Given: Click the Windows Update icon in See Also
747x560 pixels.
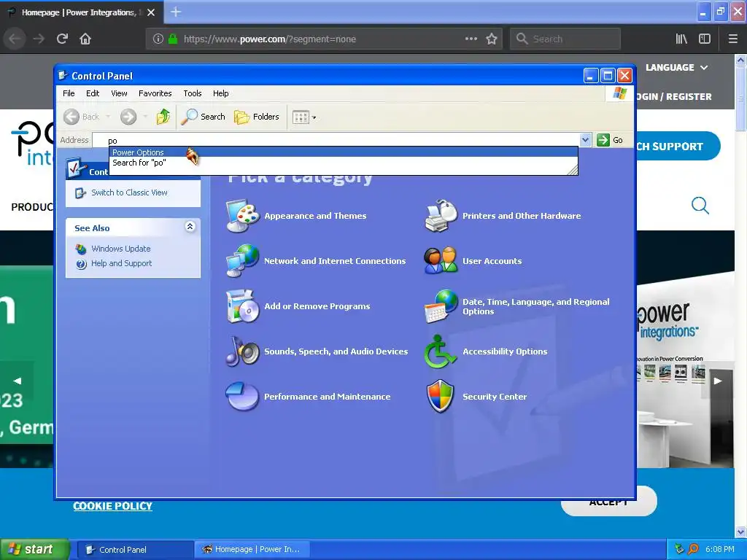Looking at the screenshot, I should pyautogui.click(x=81, y=249).
